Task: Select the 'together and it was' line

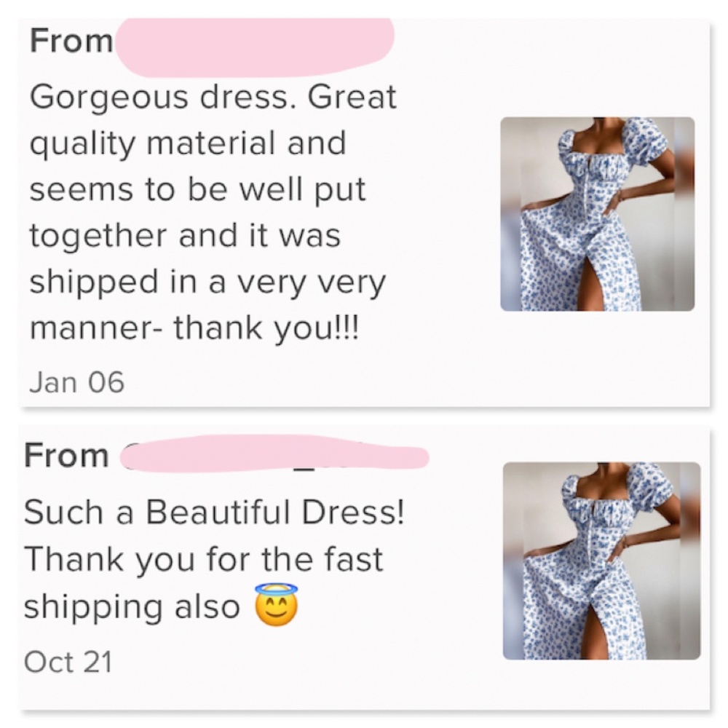Action: click(185, 235)
